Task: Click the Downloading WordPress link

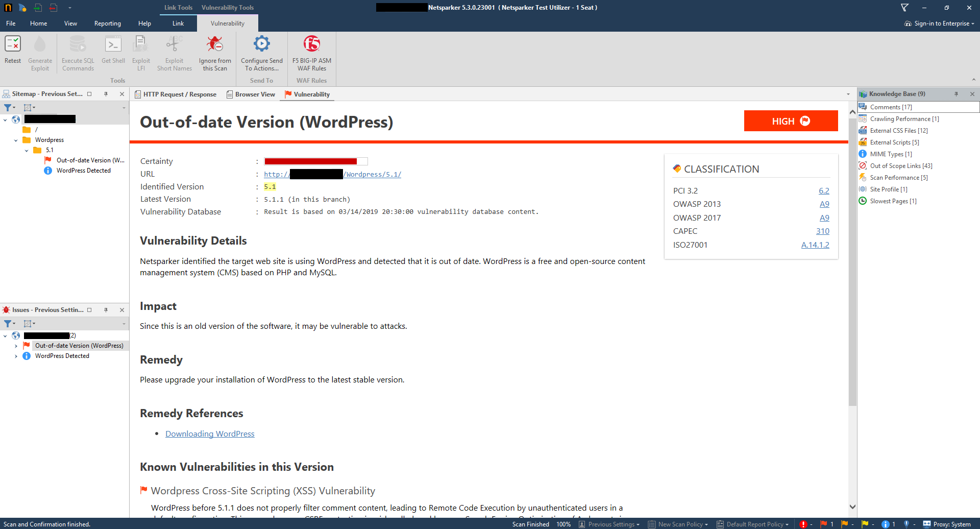Action: (209, 434)
